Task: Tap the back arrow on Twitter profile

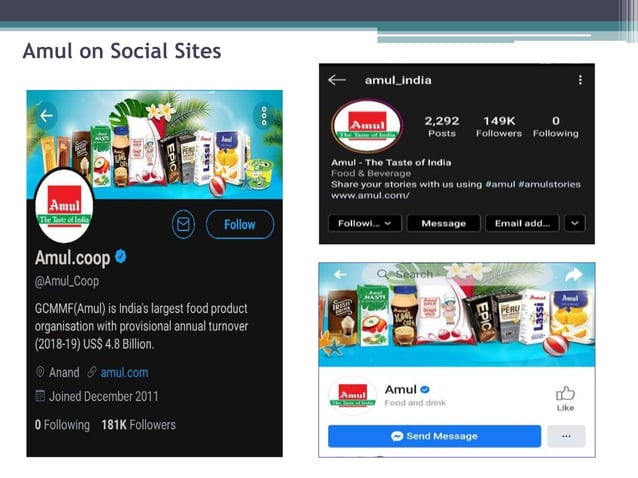Action: [46, 116]
